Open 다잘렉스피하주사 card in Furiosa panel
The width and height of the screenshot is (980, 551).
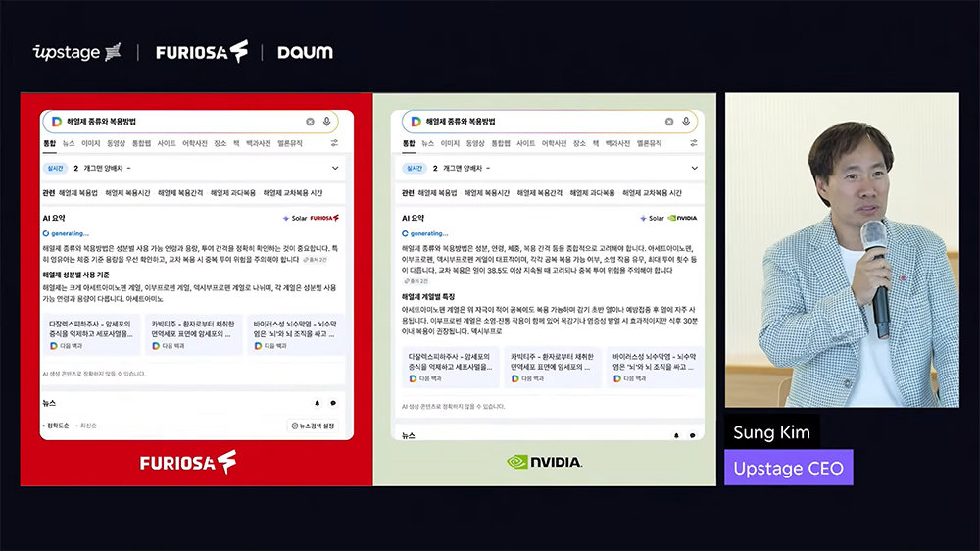click(x=90, y=334)
